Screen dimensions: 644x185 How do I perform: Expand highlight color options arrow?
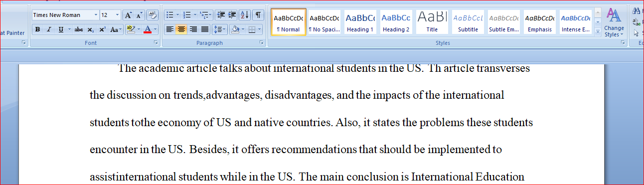(x=139, y=29)
